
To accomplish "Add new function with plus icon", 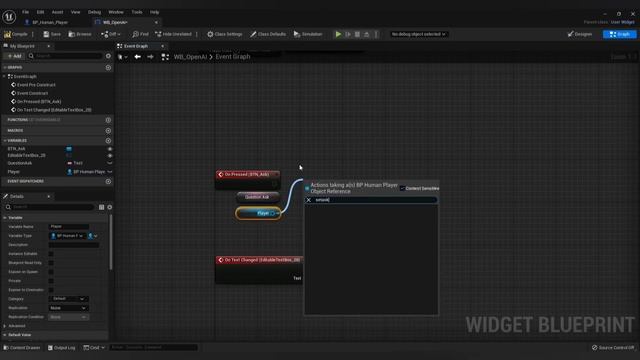I will (x=108, y=120).
